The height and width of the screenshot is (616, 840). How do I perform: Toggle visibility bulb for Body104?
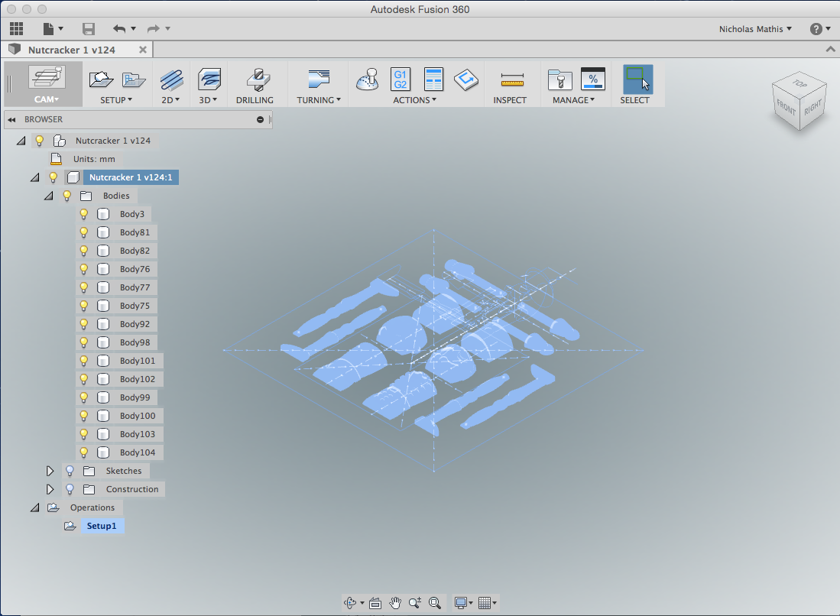pyautogui.click(x=83, y=452)
